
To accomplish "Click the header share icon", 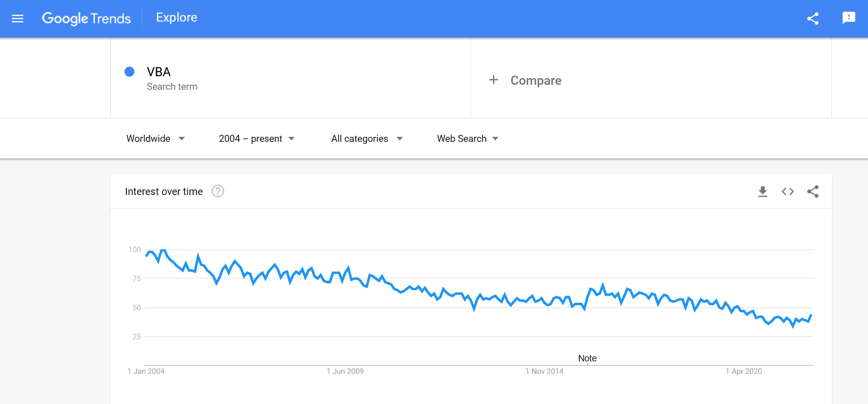I will pos(813,19).
